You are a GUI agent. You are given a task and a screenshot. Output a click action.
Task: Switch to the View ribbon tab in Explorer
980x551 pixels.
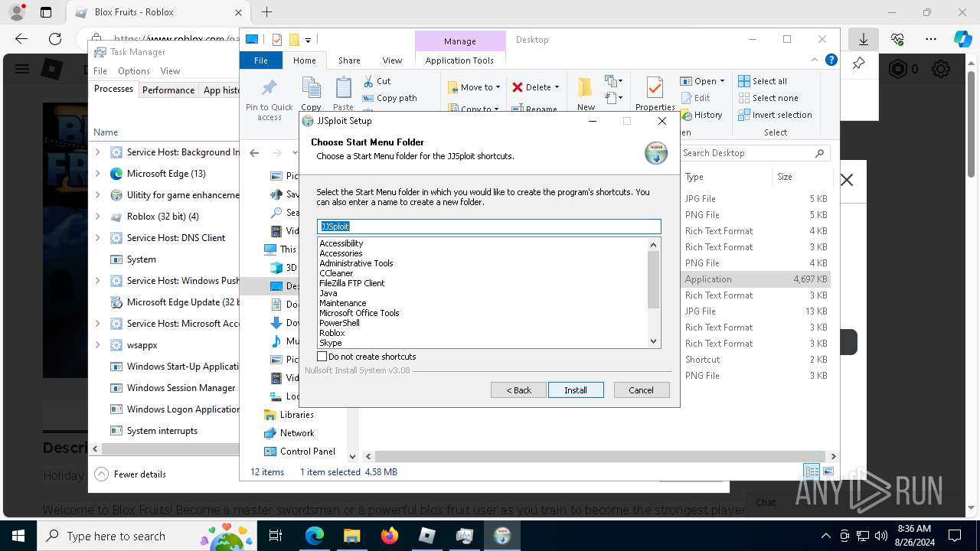point(392,60)
